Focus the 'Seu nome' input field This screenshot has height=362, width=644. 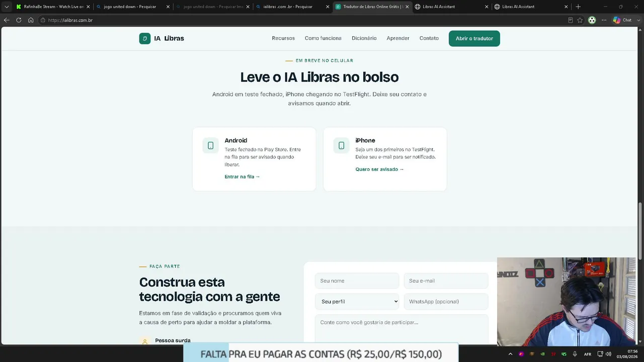coord(357,281)
